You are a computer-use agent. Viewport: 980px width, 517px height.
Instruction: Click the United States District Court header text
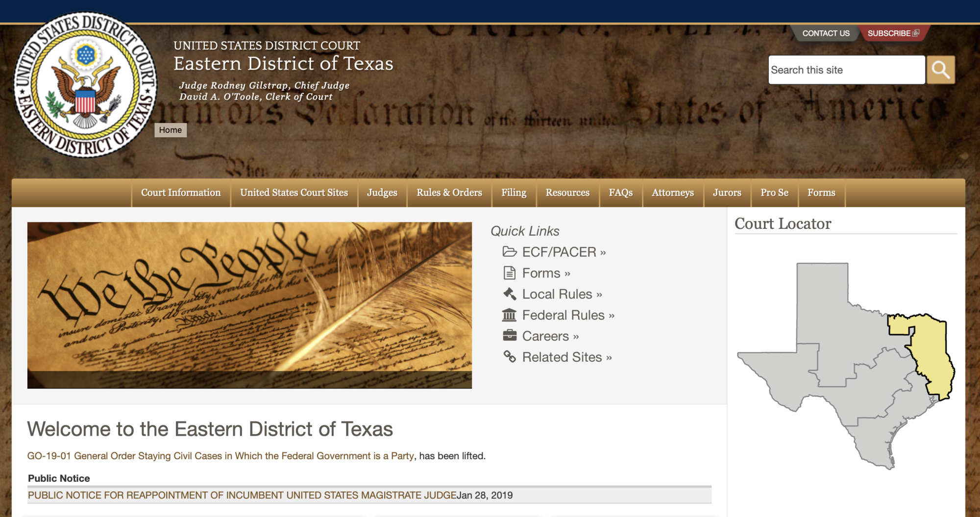pos(267,46)
